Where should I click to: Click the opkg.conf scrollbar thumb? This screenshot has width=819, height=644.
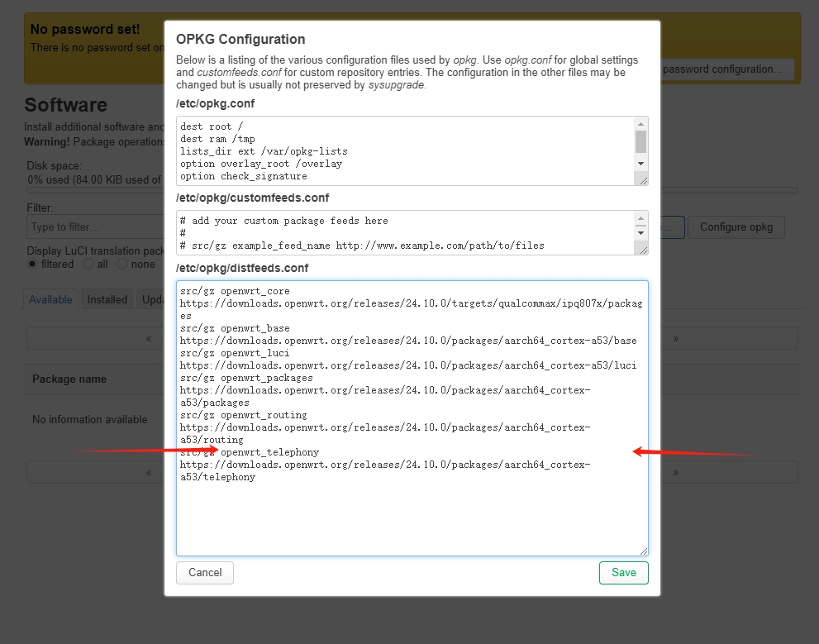pos(640,141)
